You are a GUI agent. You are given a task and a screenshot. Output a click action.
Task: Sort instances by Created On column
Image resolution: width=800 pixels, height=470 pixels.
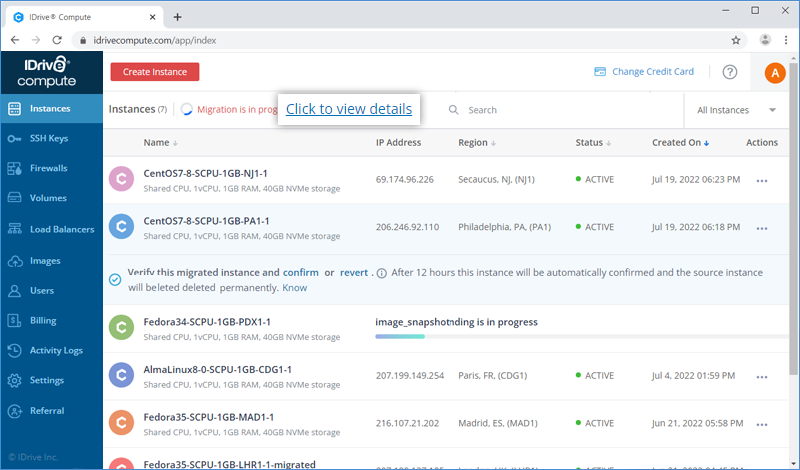tap(681, 143)
